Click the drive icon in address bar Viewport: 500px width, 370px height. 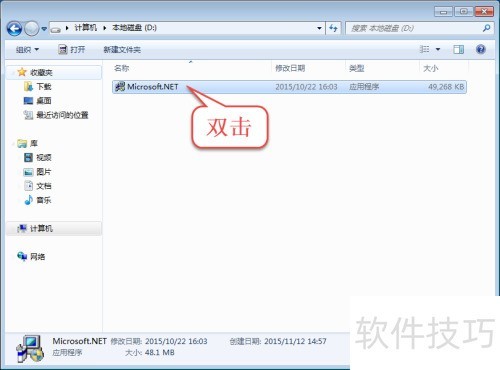56,29
